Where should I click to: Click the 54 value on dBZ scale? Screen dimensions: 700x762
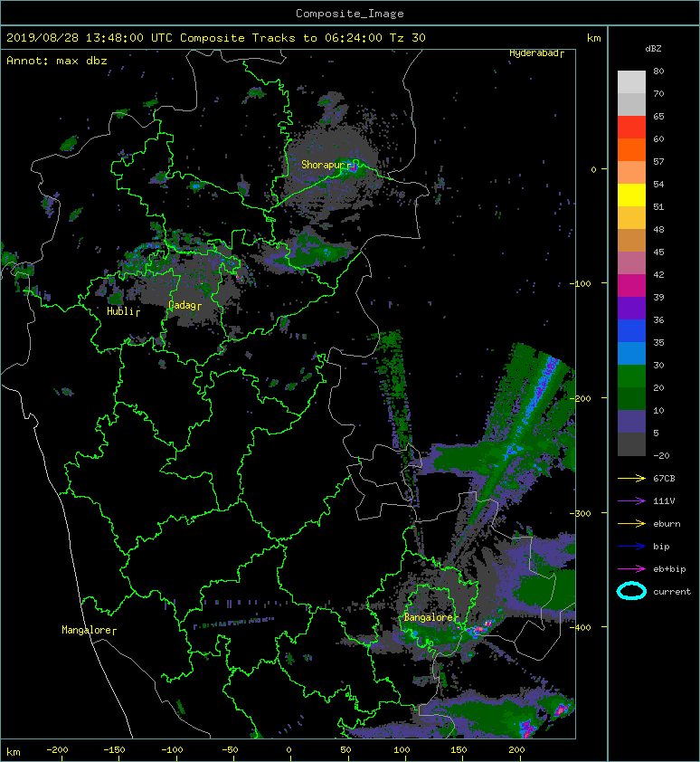click(658, 185)
